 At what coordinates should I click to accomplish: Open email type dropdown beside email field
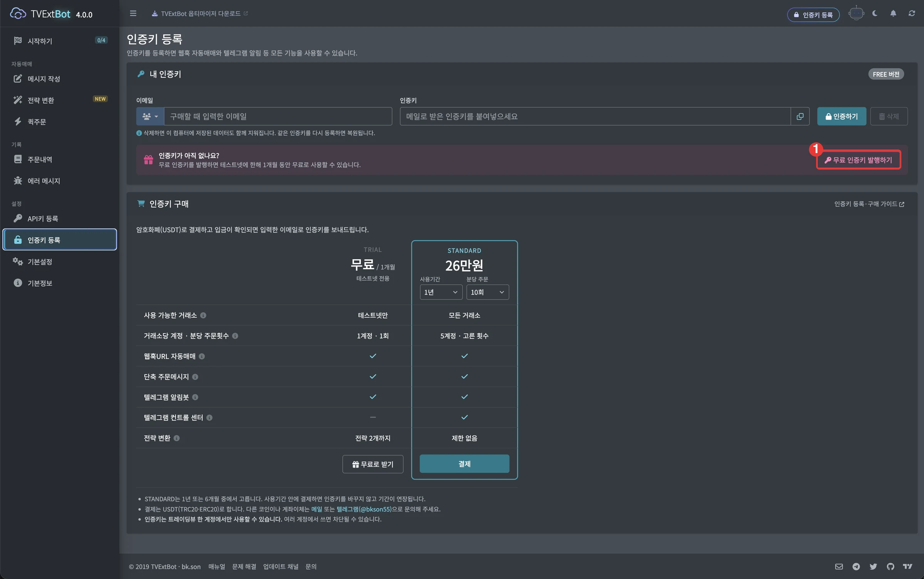(x=150, y=116)
